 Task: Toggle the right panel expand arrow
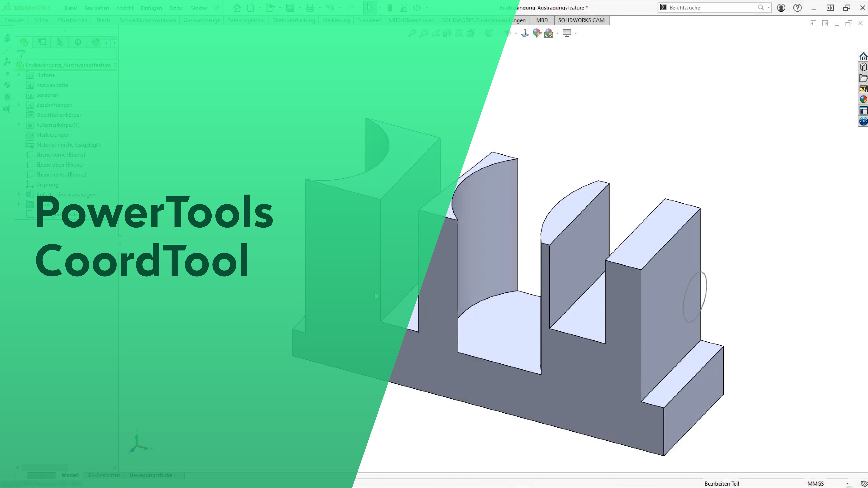tap(825, 23)
